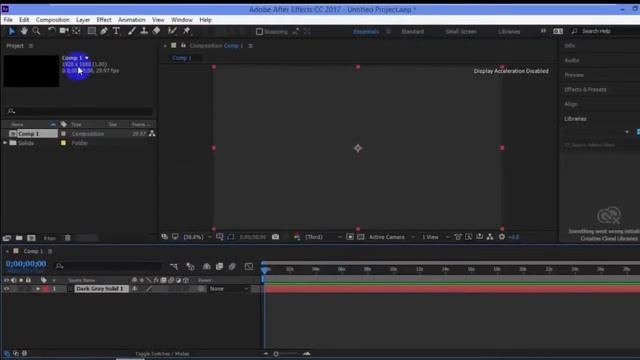Screen dimensions: 640x360
Task: Switch to the Essentials workspace
Action: point(366,31)
